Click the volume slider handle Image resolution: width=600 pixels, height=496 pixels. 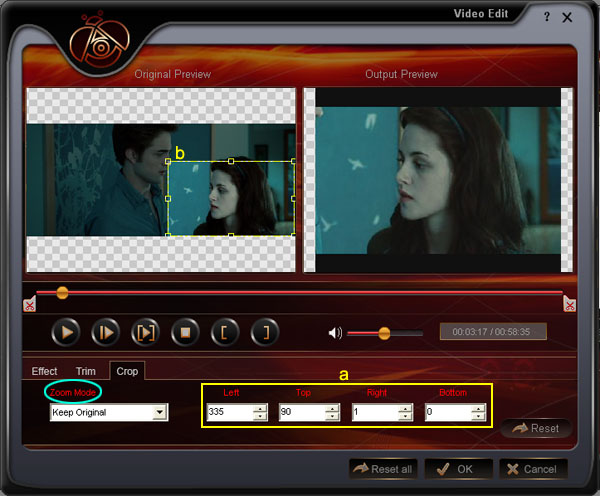384,333
